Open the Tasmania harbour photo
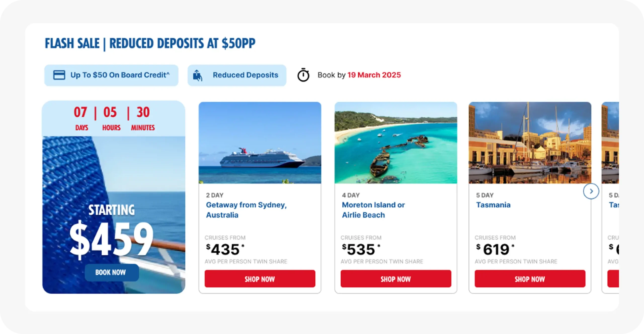 pos(530,143)
